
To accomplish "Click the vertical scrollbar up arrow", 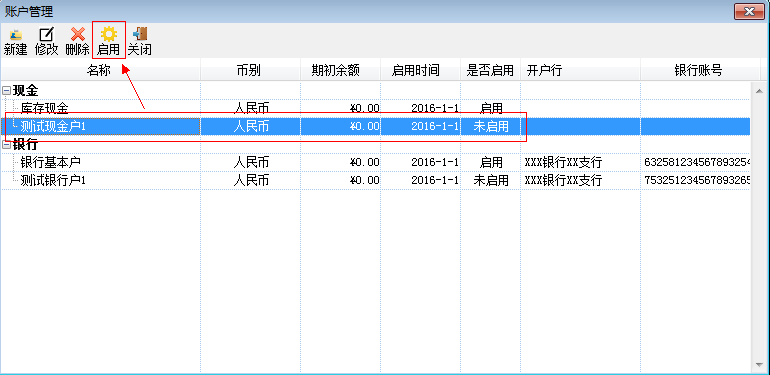I will coord(759,90).
